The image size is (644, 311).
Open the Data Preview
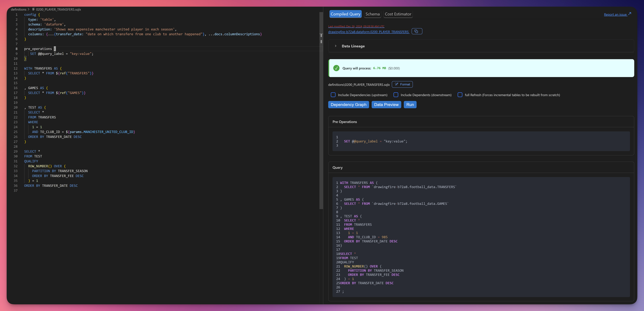coord(386,105)
